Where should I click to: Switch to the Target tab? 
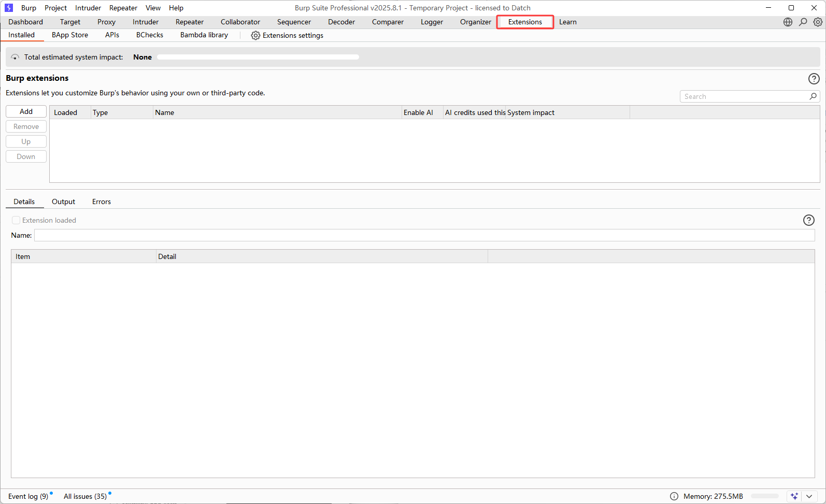point(70,22)
